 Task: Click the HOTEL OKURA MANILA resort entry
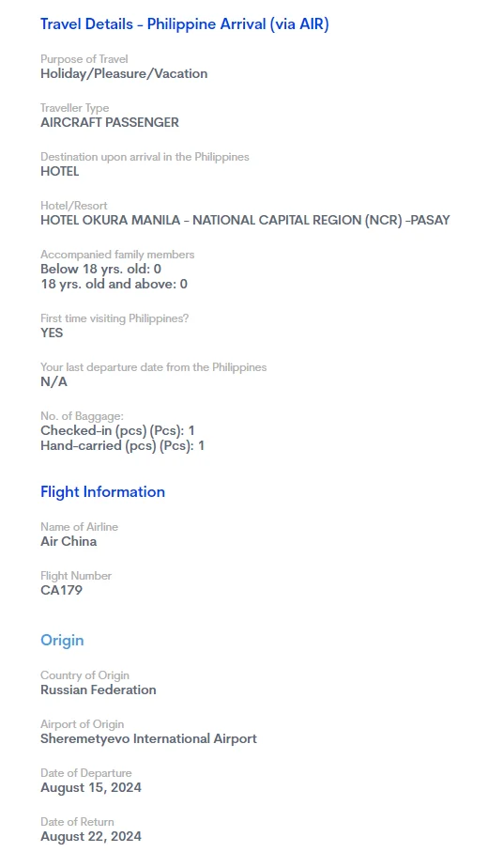click(x=245, y=221)
